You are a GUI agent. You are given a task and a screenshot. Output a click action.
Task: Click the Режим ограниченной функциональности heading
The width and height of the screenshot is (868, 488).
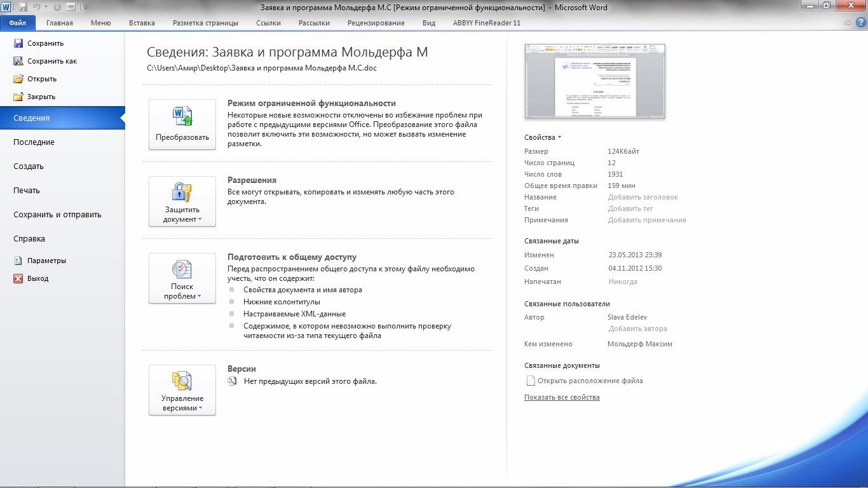(x=311, y=103)
